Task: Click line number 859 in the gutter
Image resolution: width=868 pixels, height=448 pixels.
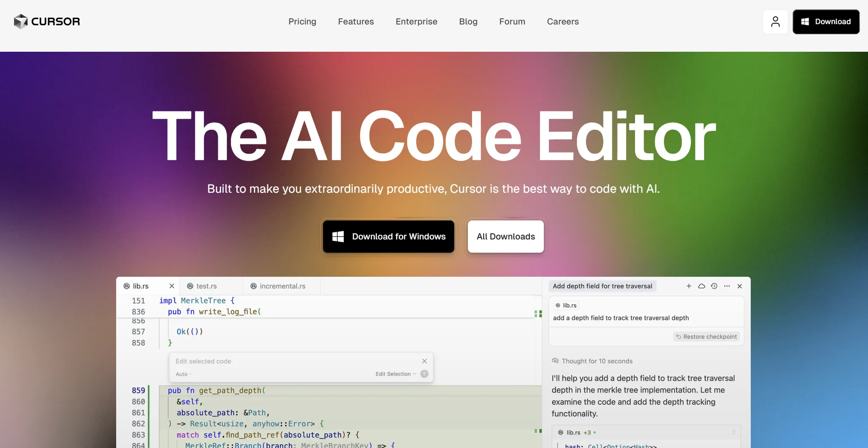Action: point(138,391)
